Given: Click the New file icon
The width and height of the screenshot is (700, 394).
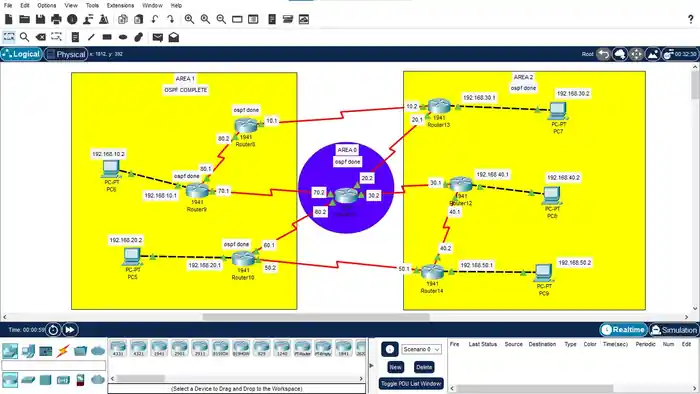Looking at the screenshot, I should coord(8,19).
